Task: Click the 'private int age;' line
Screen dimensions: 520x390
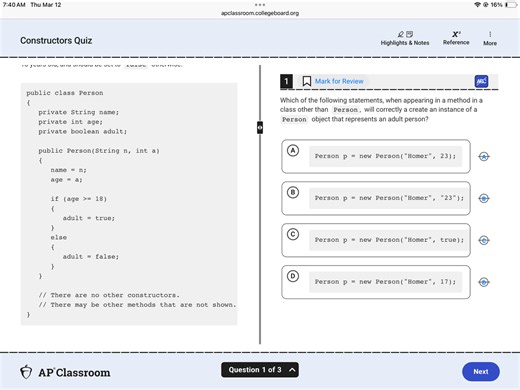Action: point(71,122)
